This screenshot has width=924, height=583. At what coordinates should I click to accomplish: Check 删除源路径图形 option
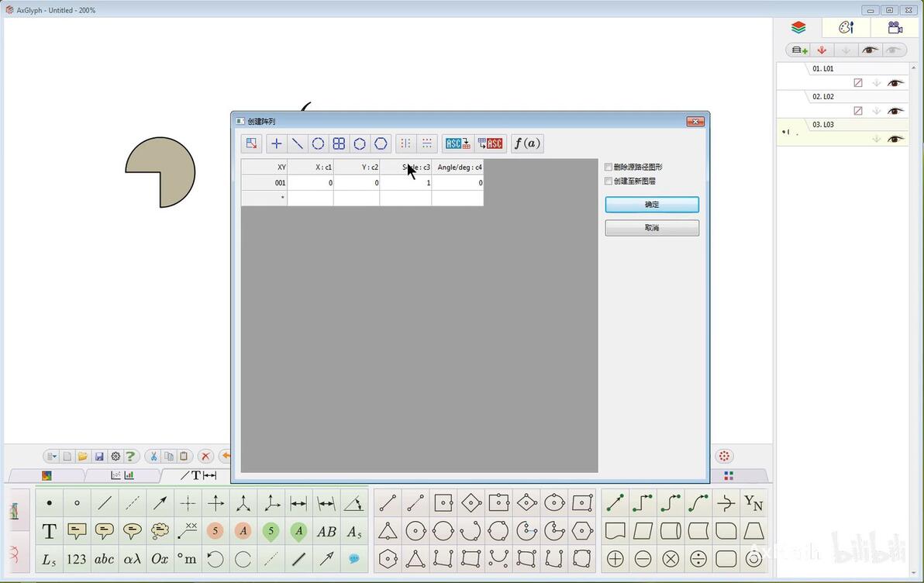click(x=609, y=167)
